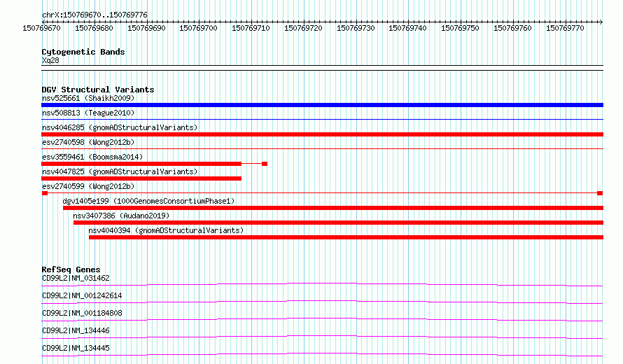Select the RefSeq Genes track title
Viewport: 623px width, 364px height.
point(71,269)
